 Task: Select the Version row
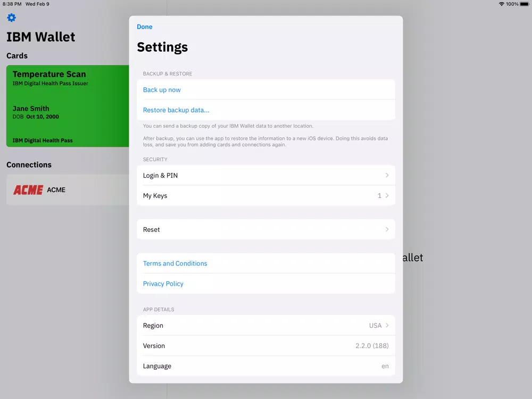pyautogui.click(x=266, y=346)
